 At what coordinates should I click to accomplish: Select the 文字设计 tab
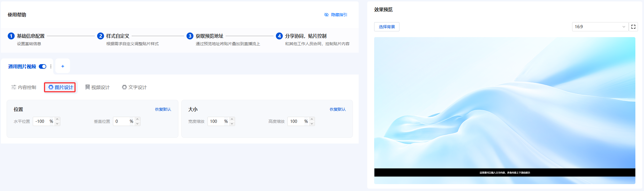pyautogui.click(x=134, y=87)
